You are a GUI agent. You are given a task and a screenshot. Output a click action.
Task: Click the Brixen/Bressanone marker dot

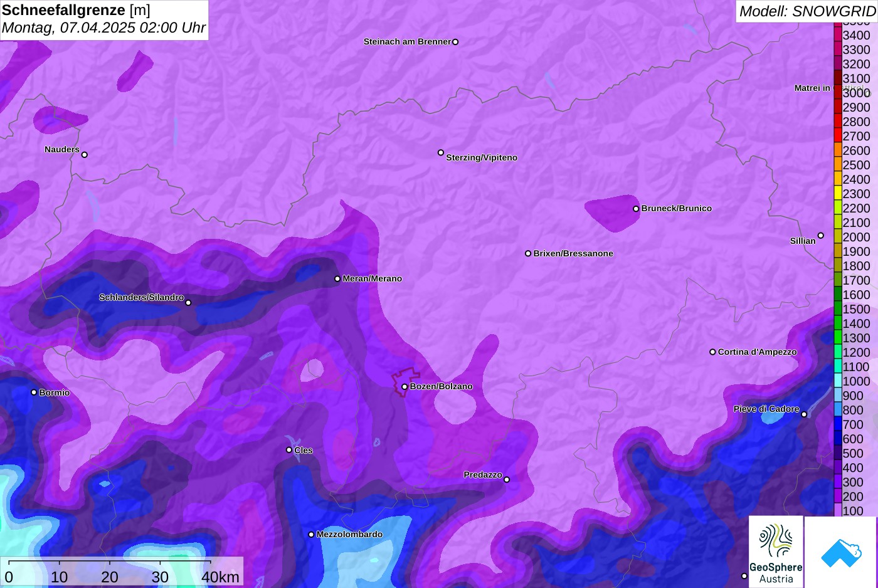[x=528, y=254]
